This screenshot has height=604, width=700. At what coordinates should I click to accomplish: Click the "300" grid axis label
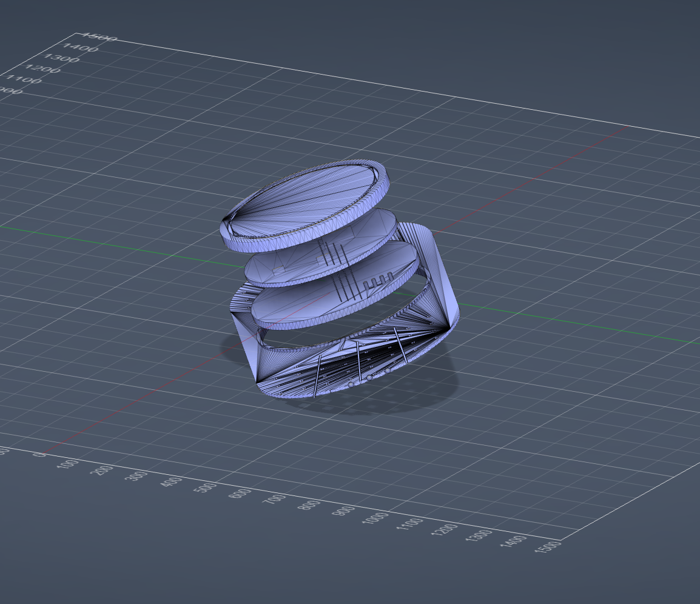point(136,476)
